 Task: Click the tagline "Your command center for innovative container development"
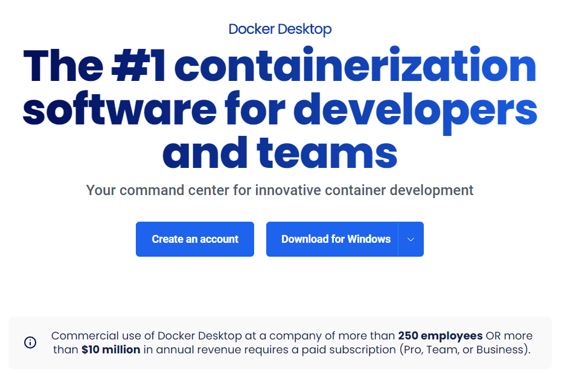point(280,190)
